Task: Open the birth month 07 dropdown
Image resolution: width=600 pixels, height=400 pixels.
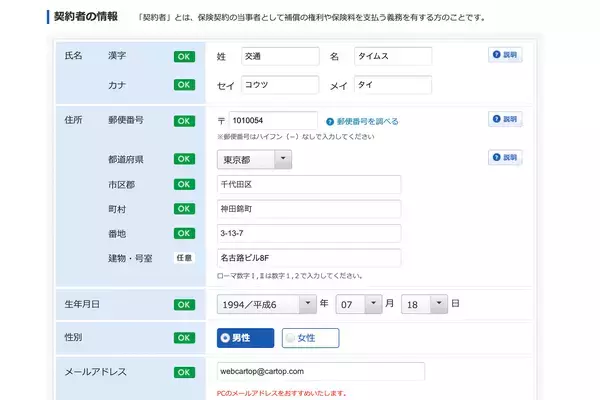Action: pyautogui.click(x=359, y=303)
